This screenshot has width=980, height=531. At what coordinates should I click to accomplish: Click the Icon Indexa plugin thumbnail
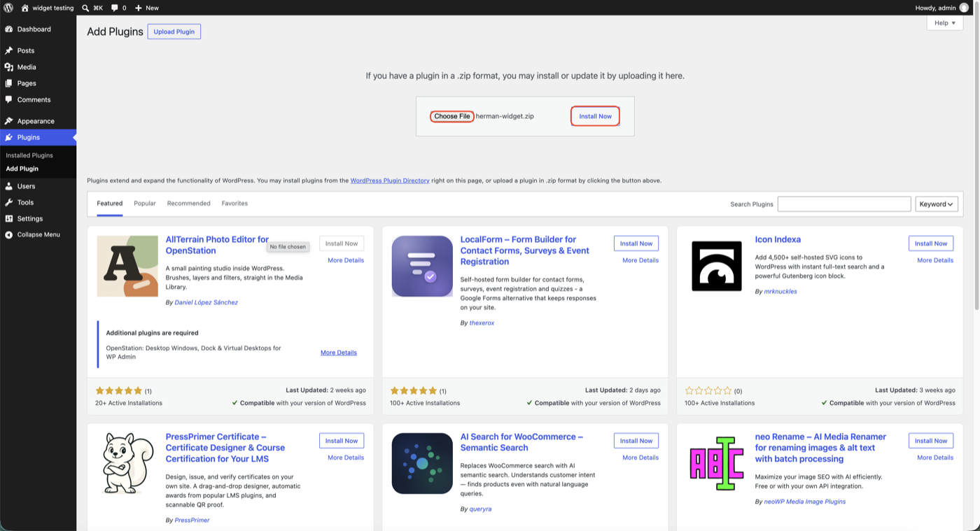717,266
